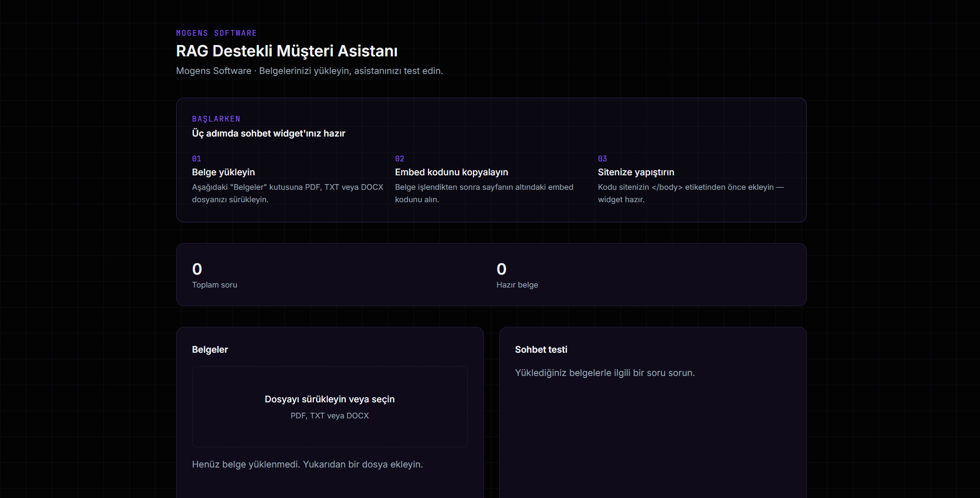Click 'Üç adımda sohbet widget'ınız hazır' heading

pos(269,133)
